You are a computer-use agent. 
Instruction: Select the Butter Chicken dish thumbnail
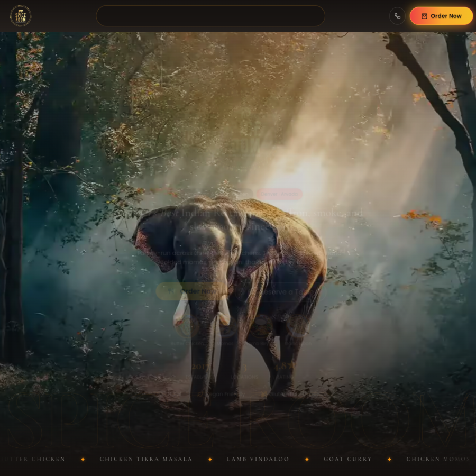[187, 326]
